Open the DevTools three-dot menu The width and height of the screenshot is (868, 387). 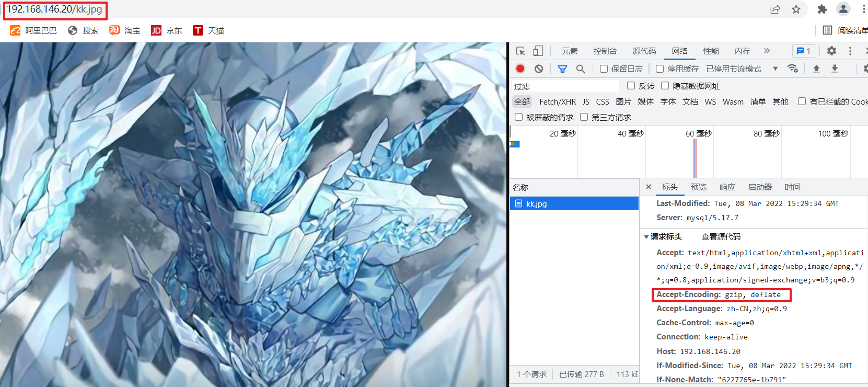click(x=850, y=51)
